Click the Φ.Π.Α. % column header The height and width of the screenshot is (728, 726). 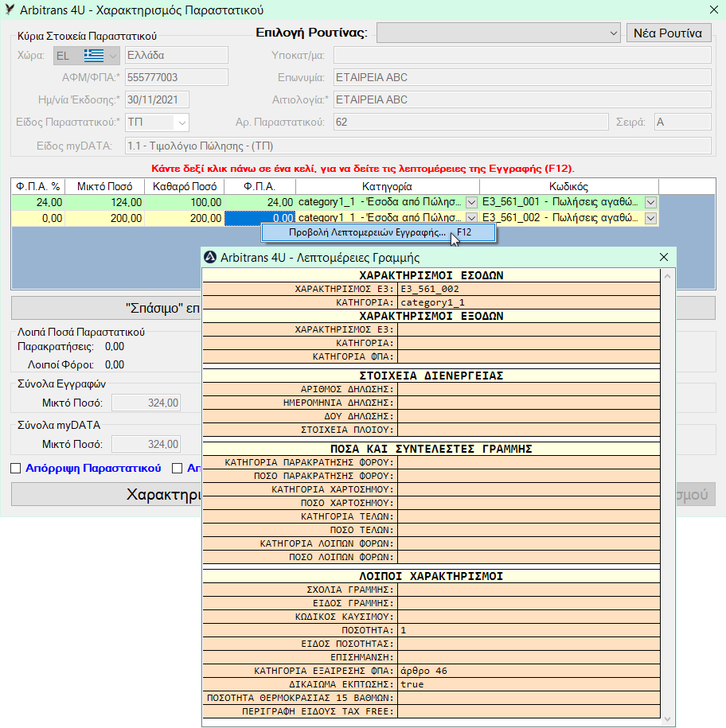coord(38,187)
